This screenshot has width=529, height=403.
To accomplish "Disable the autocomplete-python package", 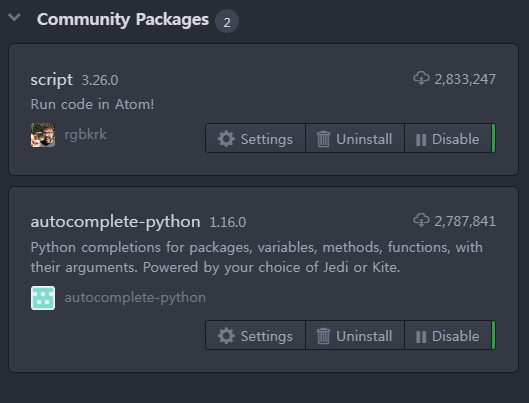I will 448,335.
